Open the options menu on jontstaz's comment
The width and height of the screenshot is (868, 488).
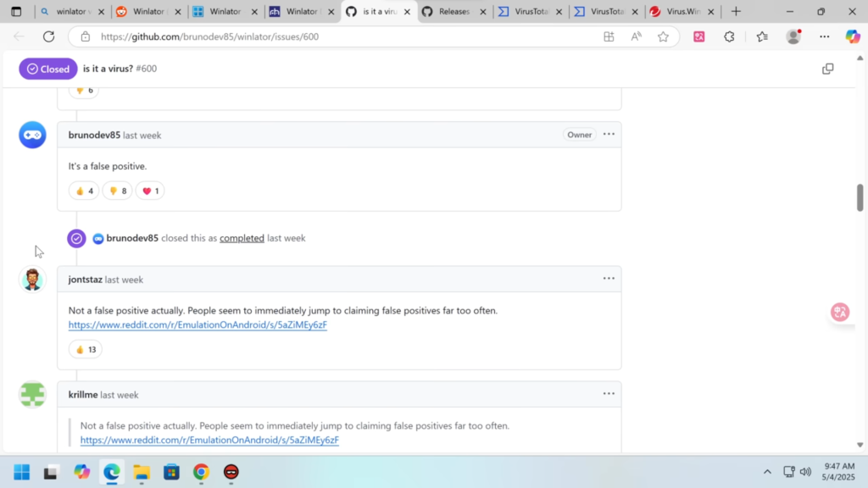click(x=609, y=278)
